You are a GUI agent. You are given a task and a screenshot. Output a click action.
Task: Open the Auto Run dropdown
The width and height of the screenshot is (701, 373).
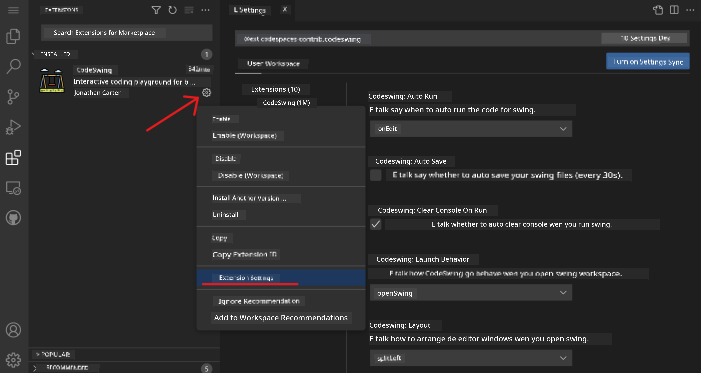[x=471, y=129]
